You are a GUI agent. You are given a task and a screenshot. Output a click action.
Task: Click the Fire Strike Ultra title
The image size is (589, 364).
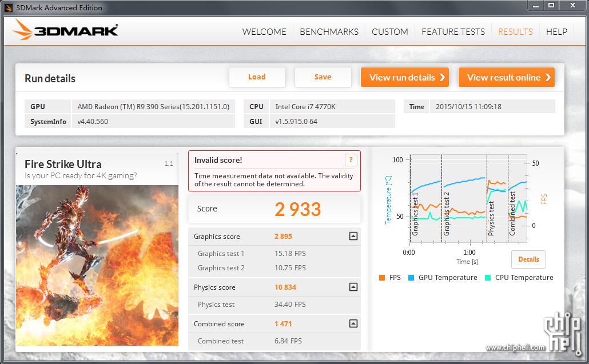pyautogui.click(x=63, y=164)
